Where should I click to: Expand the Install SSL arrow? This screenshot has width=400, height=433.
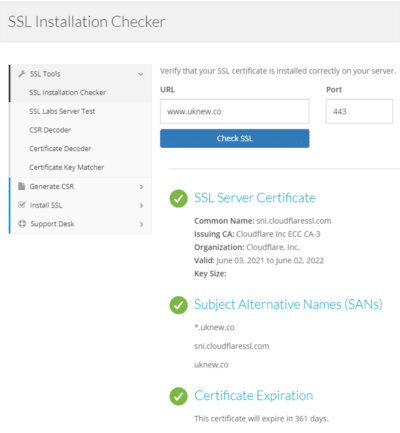141,205
